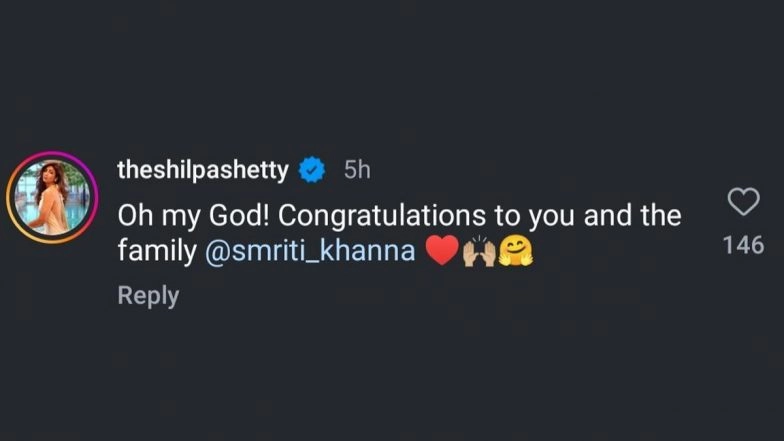Screen dimensions: 784x441
Task: Click the blue verified badge
Action: click(314, 171)
